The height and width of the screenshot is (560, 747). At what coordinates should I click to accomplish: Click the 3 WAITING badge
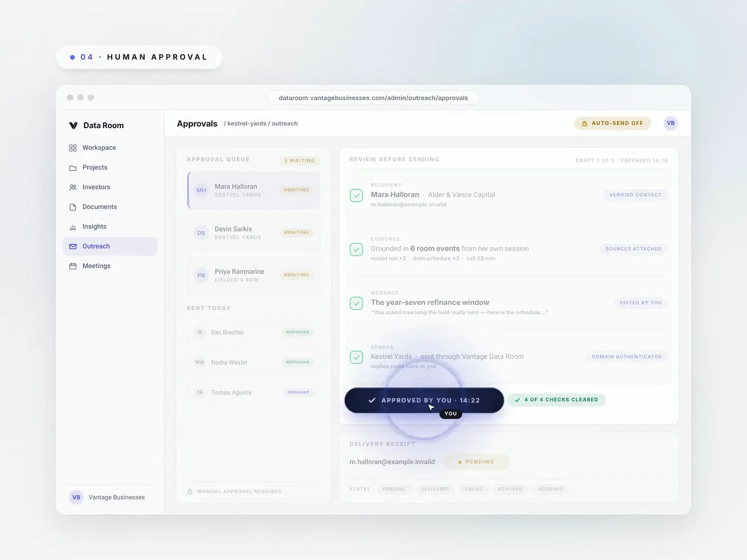tap(300, 161)
